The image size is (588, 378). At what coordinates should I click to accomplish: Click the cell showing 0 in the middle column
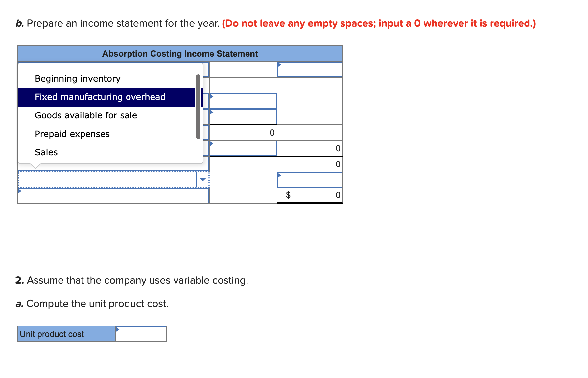[x=243, y=132]
